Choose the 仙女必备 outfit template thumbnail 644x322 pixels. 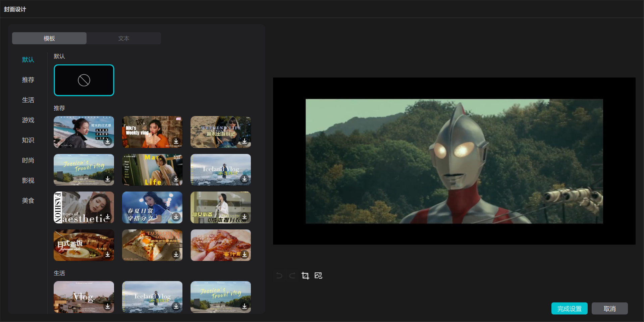221,208
